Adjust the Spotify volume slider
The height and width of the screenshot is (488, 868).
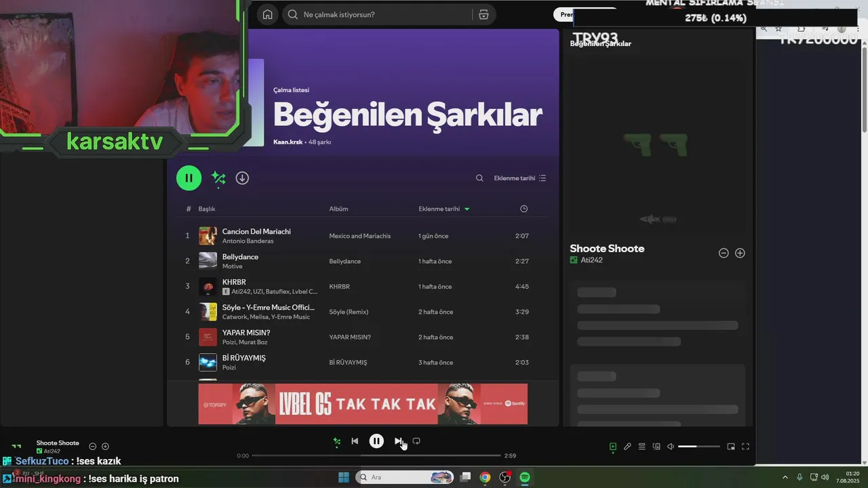pyautogui.click(x=699, y=447)
